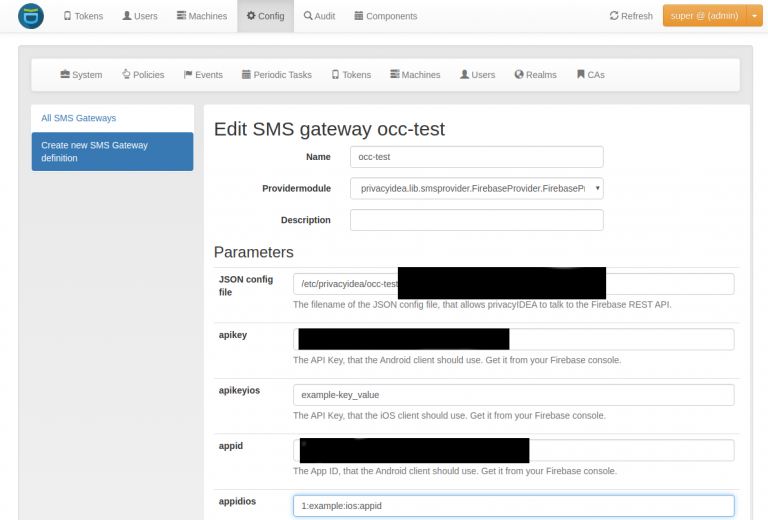Click the Realms globe icon
Image resolution: width=768 pixels, height=520 pixels.
pos(519,74)
